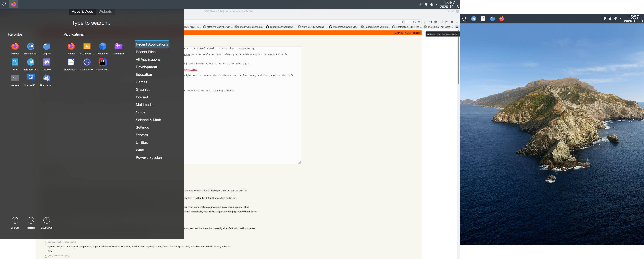This screenshot has width=644, height=259.
Task: Expand hidden tray icons on wallpaper desktop's panel
Action: [x=620, y=19]
